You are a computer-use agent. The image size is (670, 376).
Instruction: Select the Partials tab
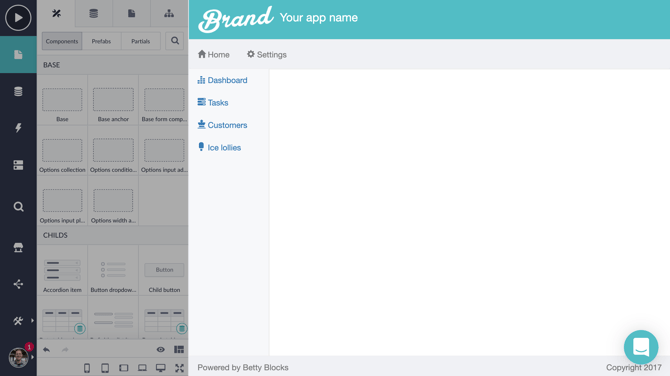point(141,41)
